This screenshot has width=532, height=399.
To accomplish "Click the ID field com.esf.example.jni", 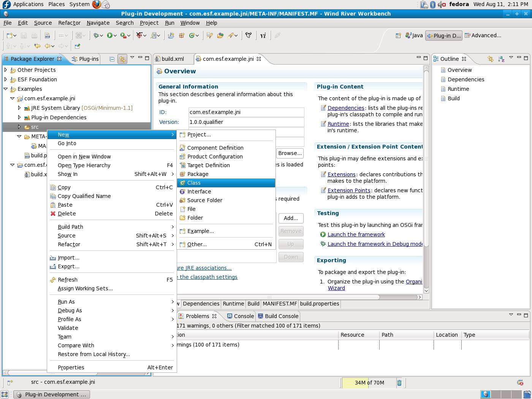I will coord(246,112).
